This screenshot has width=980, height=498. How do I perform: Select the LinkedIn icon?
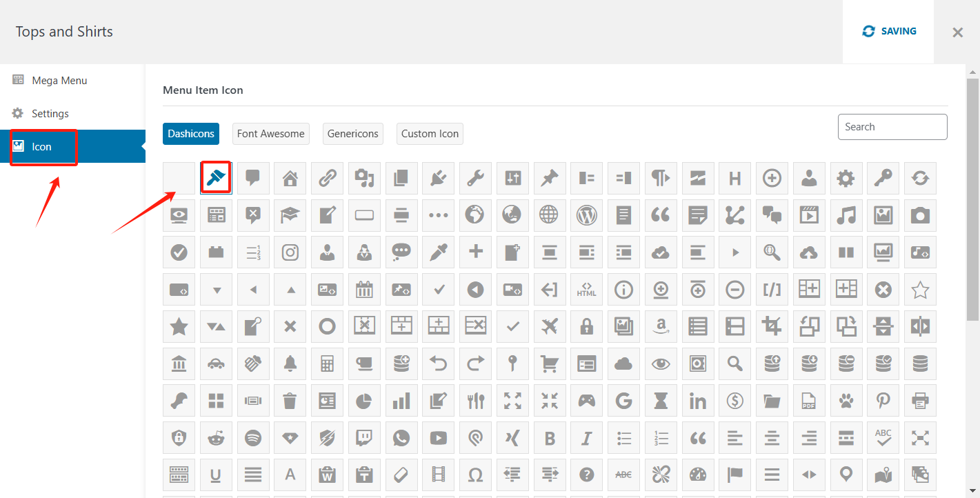pyautogui.click(x=698, y=401)
